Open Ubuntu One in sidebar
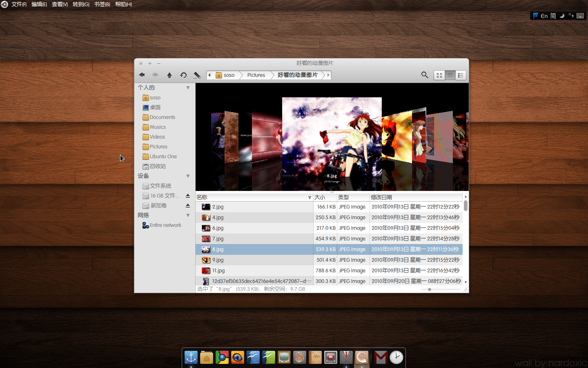This screenshot has width=588, height=368. coord(160,157)
